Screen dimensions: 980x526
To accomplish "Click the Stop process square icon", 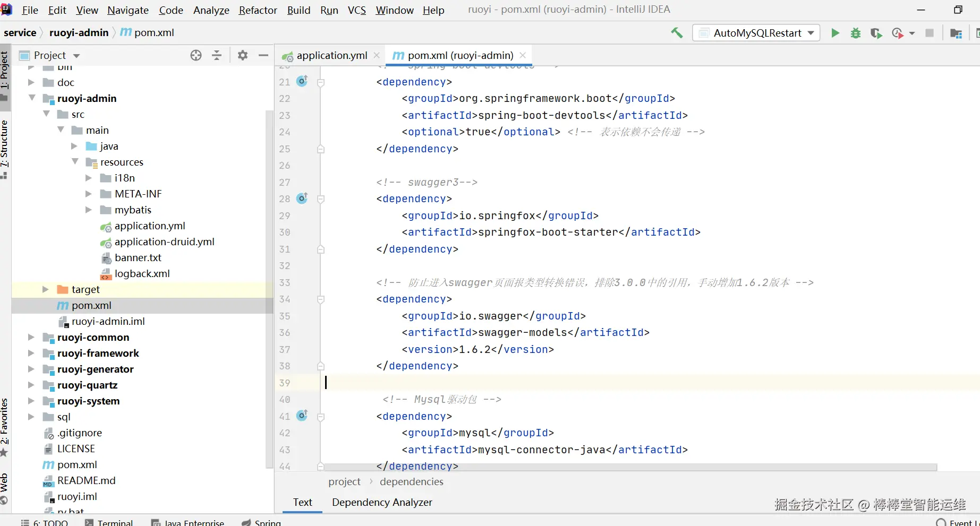I will (x=930, y=33).
